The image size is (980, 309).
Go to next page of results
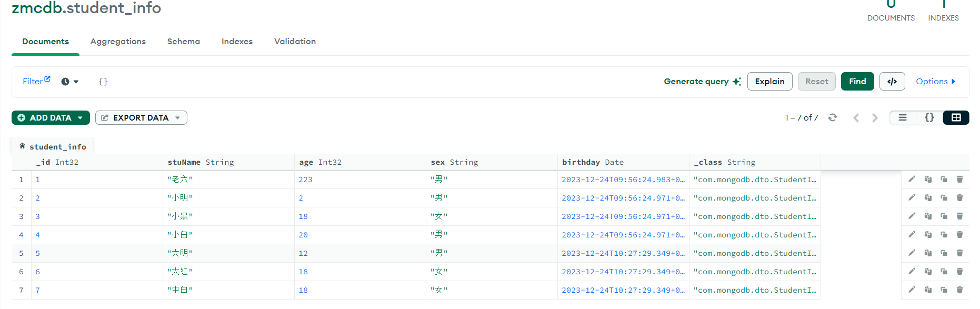pos(875,118)
